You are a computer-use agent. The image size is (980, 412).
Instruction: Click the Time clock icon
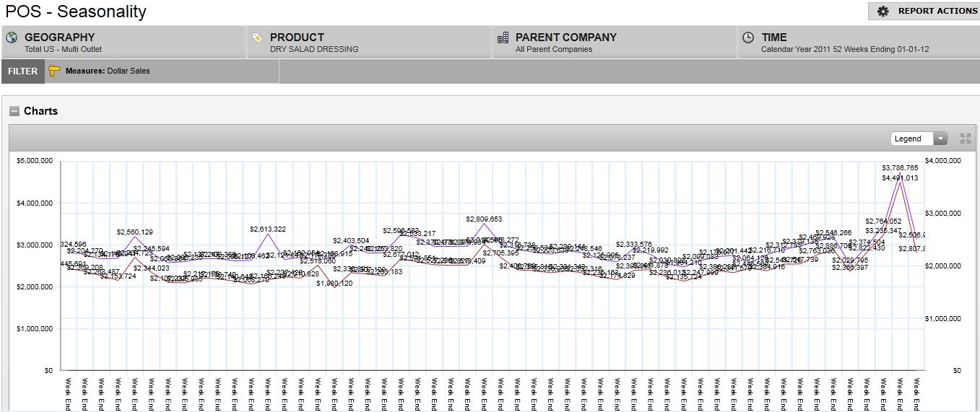(x=748, y=38)
